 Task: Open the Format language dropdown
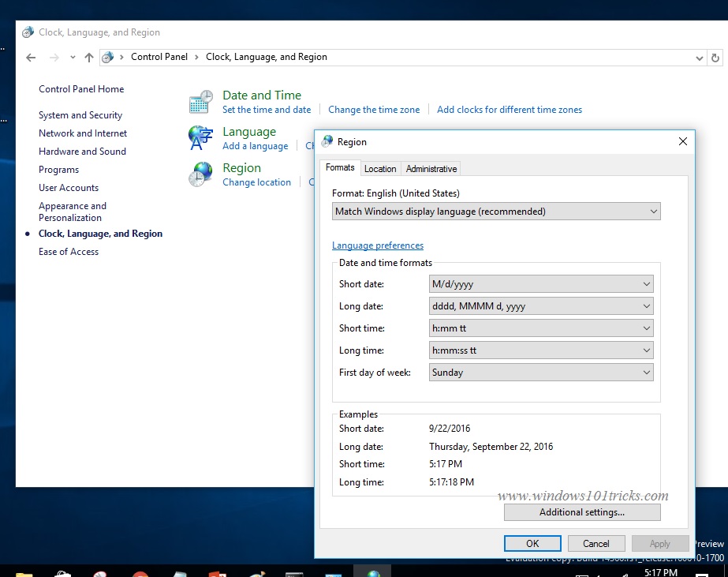point(496,212)
